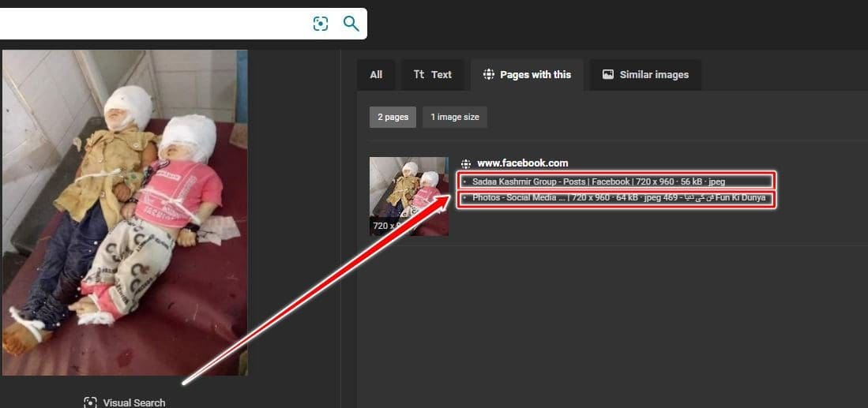Select the 1 image size filter chip
Screen dimensions: 868x408
(x=454, y=118)
